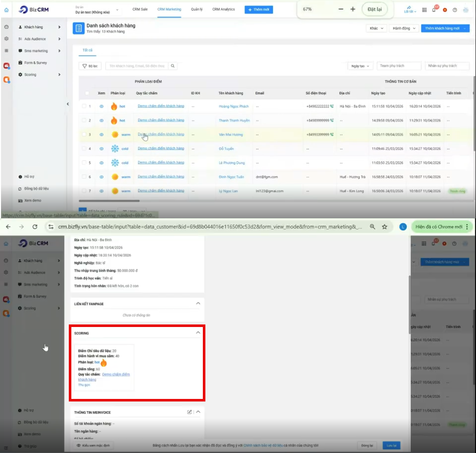Open the notification bell in the upper header
Image resolution: width=476 pixels, height=453 pixels.
pyautogui.click(x=434, y=9)
